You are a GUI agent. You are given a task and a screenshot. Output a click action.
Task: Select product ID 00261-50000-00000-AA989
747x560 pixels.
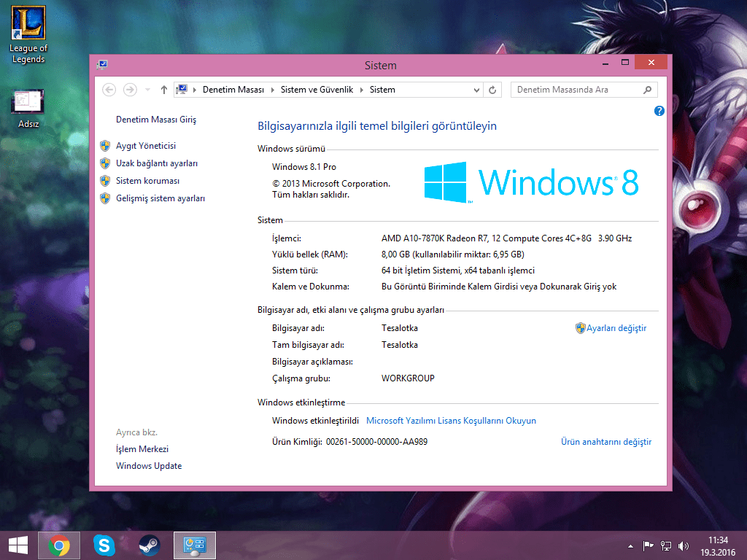point(376,442)
